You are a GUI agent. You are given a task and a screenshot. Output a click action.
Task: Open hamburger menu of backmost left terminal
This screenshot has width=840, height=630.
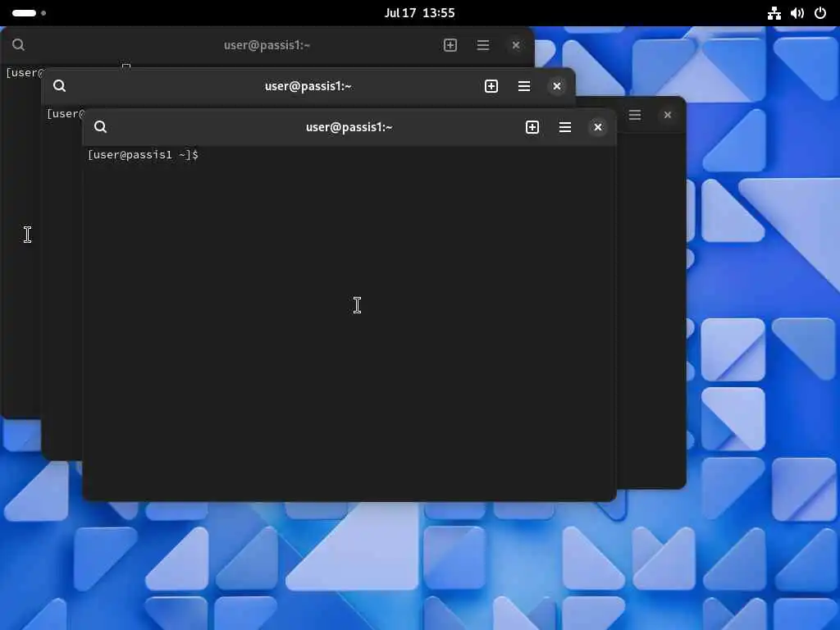tap(482, 45)
